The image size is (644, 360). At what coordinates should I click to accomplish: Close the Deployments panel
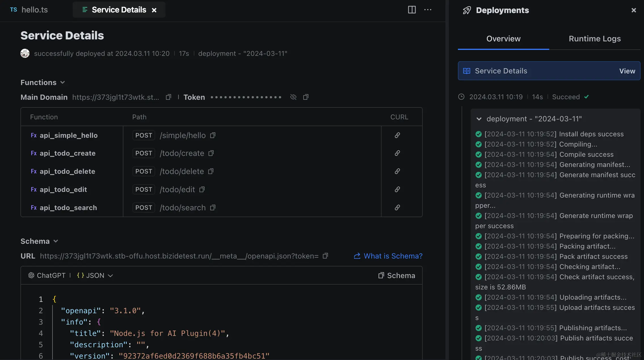[x=633, y=10]
